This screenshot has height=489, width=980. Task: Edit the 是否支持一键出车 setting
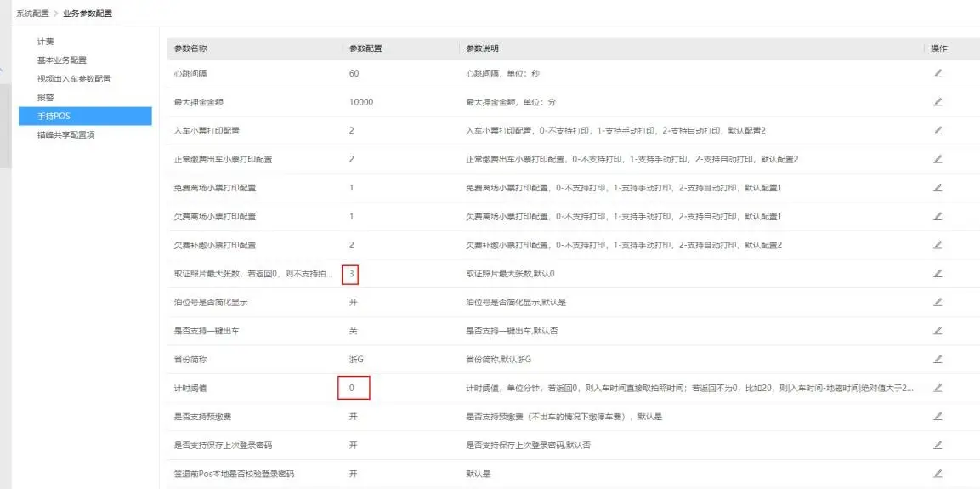click(938, 330)
